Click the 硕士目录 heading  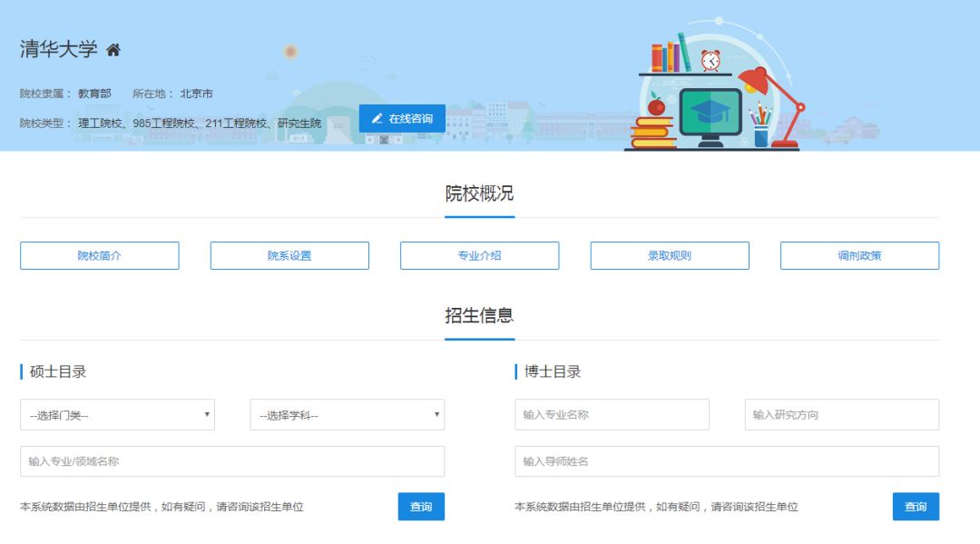[58, 372]
